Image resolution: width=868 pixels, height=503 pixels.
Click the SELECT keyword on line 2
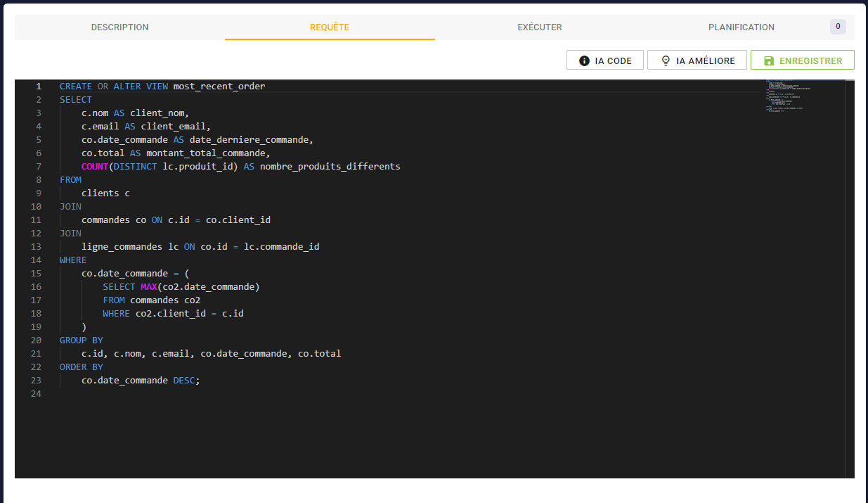pos(76,100)
